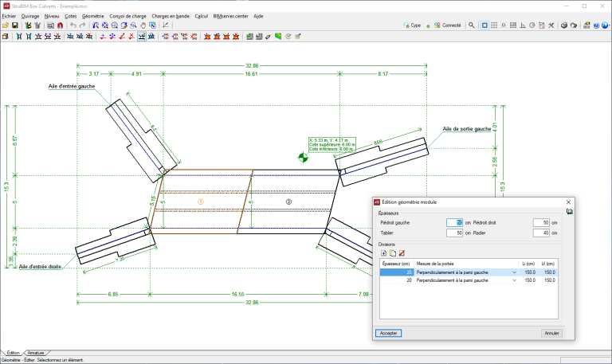Screen dimensions: 612x364
Task: Select the Édition tab
Action: 13,353
